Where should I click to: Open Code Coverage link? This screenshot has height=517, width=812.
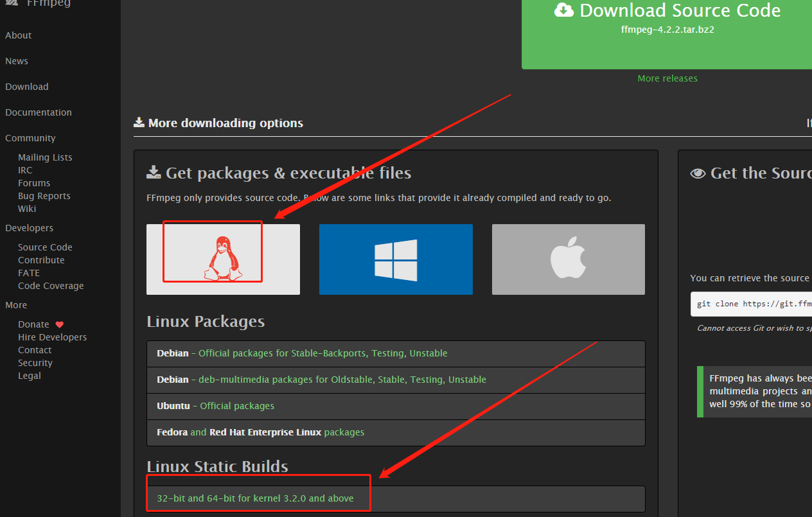pyautogui.click(x=51, y=286)
